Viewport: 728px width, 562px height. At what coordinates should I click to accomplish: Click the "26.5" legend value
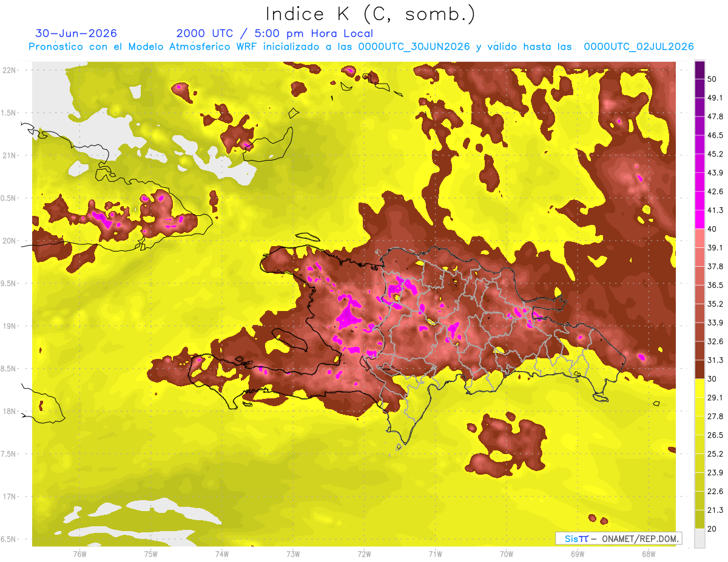point(716,435)
